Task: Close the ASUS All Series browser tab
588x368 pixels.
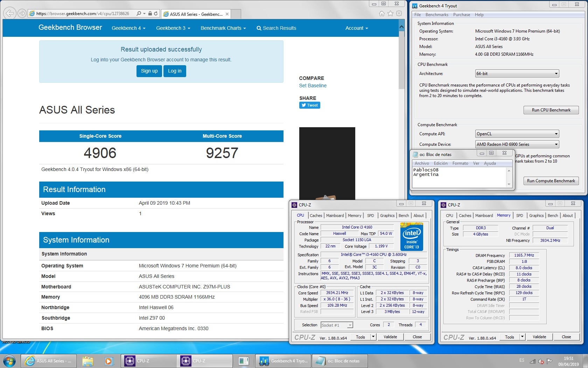Action: 227,14
